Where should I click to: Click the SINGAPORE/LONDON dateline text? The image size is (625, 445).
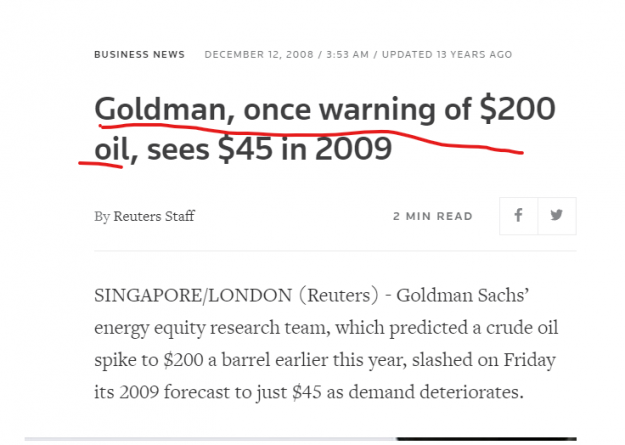(193, 296)
